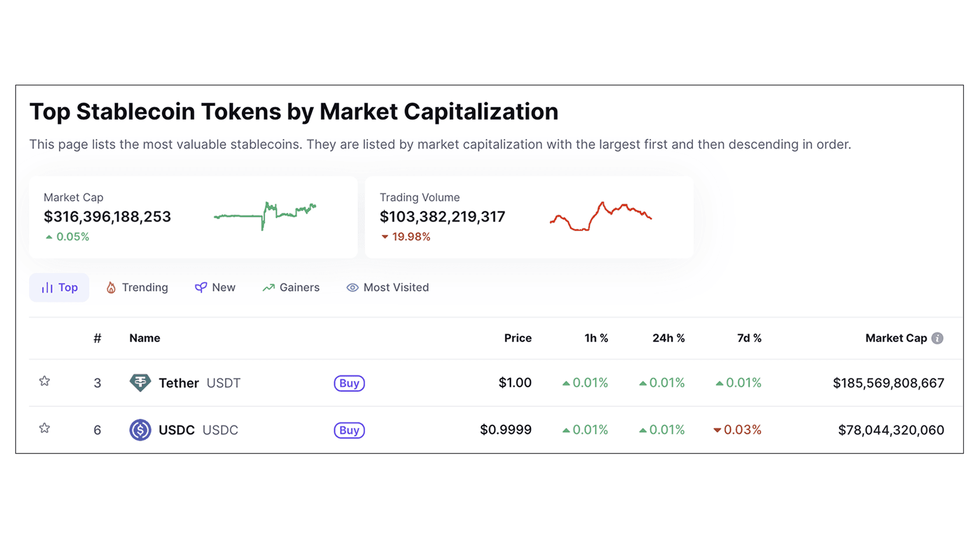Sort table by Market Cap column
Viewport: 980px width, 551px height.
pos(896,338)
